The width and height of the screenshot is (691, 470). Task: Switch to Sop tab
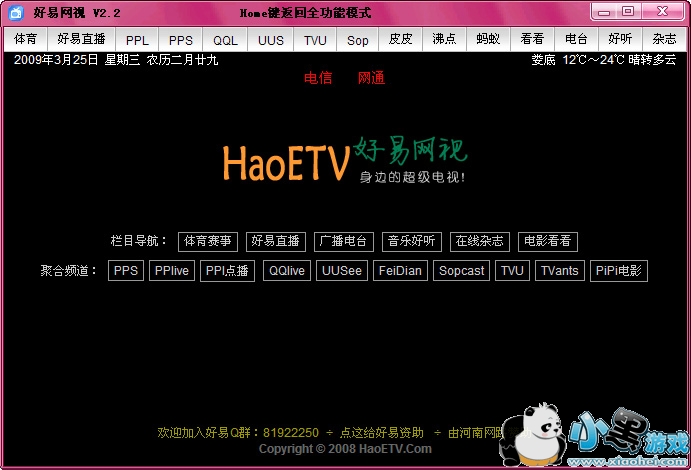pyautogui.click(x=357, y=39)
